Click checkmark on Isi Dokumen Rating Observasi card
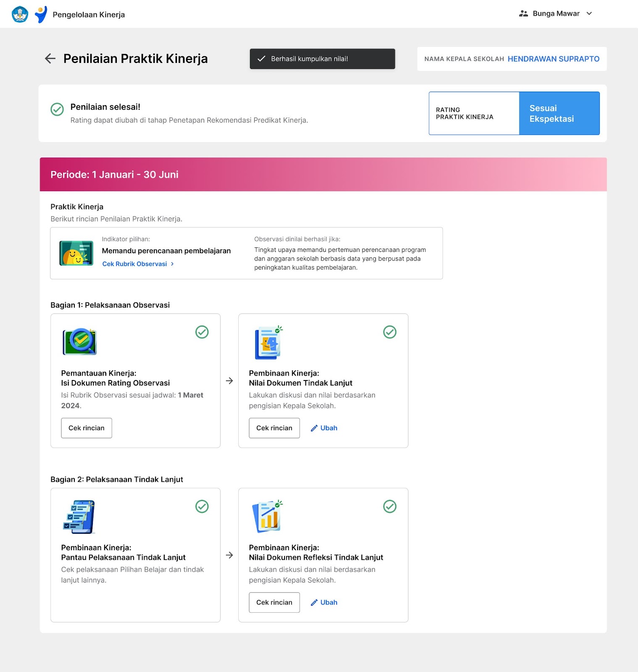This screenshot has width=638, height=672. [202, 332]
